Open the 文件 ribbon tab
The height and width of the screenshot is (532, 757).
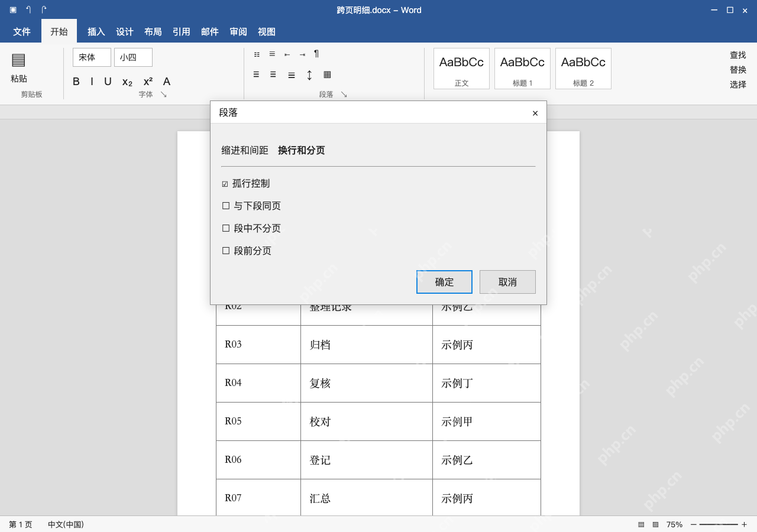tap(22, 32)
